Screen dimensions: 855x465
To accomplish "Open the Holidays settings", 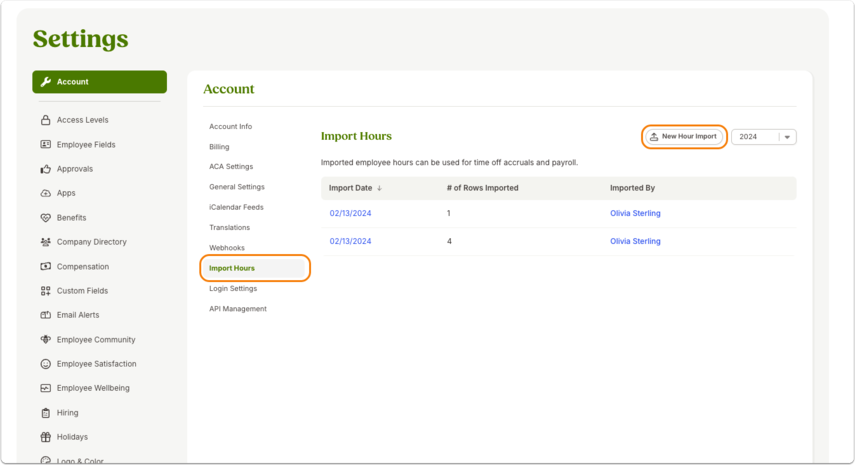I will click(x=72, y=437).
